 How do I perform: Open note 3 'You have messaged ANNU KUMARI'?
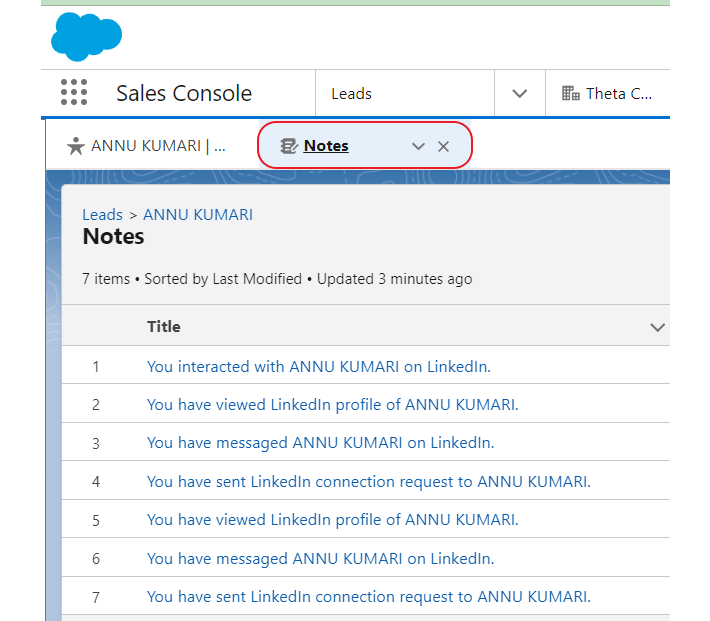tap(321, 443)
